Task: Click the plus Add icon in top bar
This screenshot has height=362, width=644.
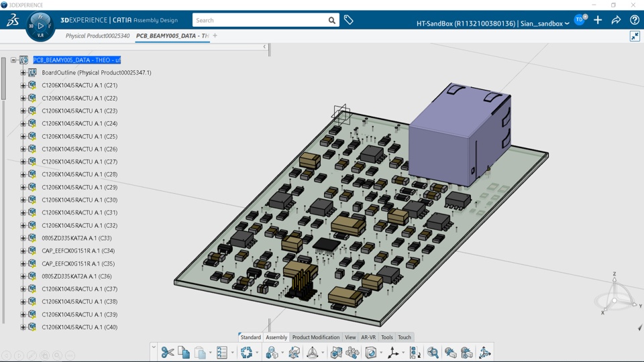Action: point(598,19)
